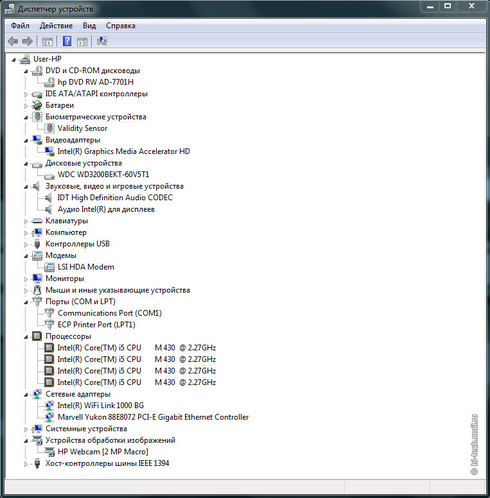Click the Батареи battery icon

click(x=37, y=105)
